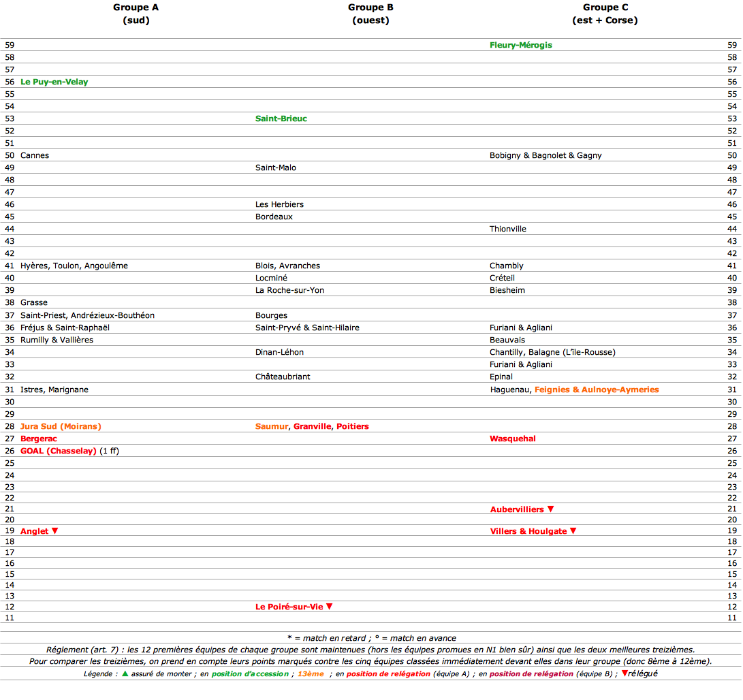Click Poitiers in red
This screenshot has height=700, width=743.
click(353, 426)
